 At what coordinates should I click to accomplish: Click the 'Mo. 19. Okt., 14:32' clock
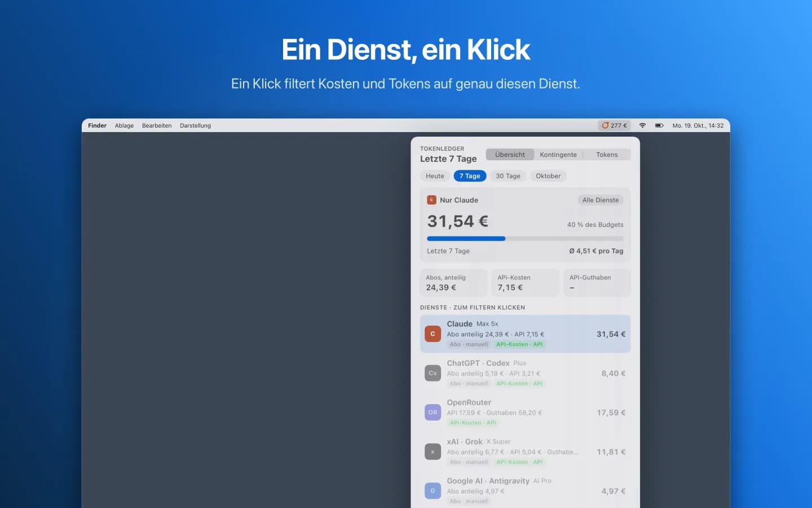(698, 125)
